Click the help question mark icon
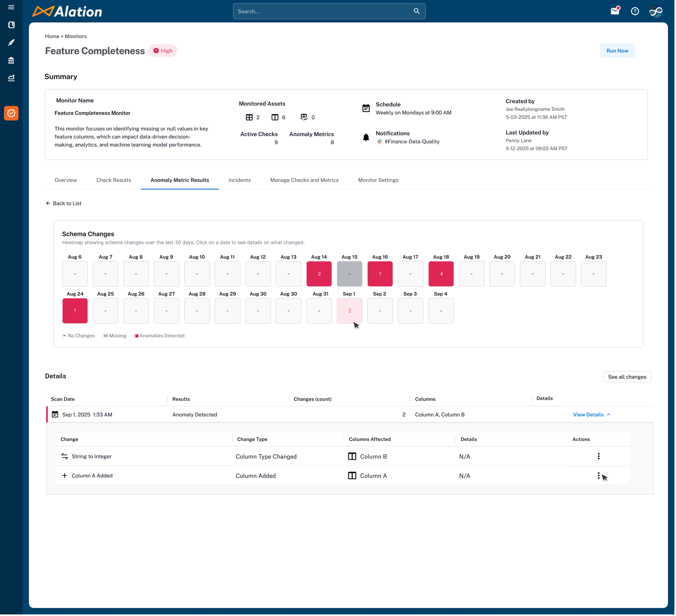The height and width of the screenshot is (616, 676). (635, 11)
